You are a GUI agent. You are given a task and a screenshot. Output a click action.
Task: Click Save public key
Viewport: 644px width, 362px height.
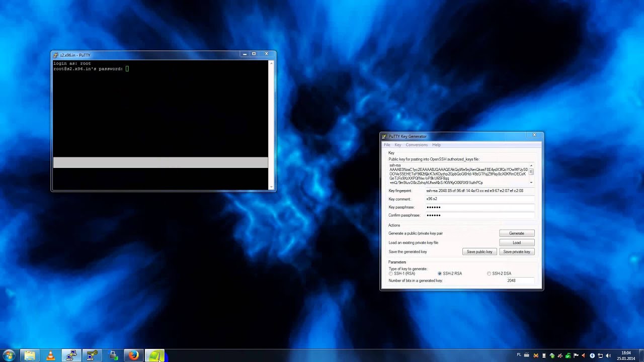pos(479,251)
